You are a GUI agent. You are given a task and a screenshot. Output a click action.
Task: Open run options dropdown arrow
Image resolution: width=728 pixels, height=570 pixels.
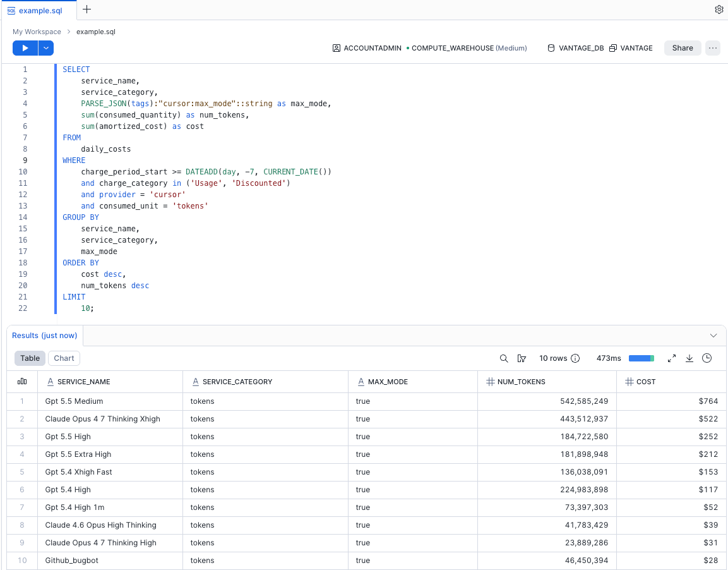pos(46,48)
